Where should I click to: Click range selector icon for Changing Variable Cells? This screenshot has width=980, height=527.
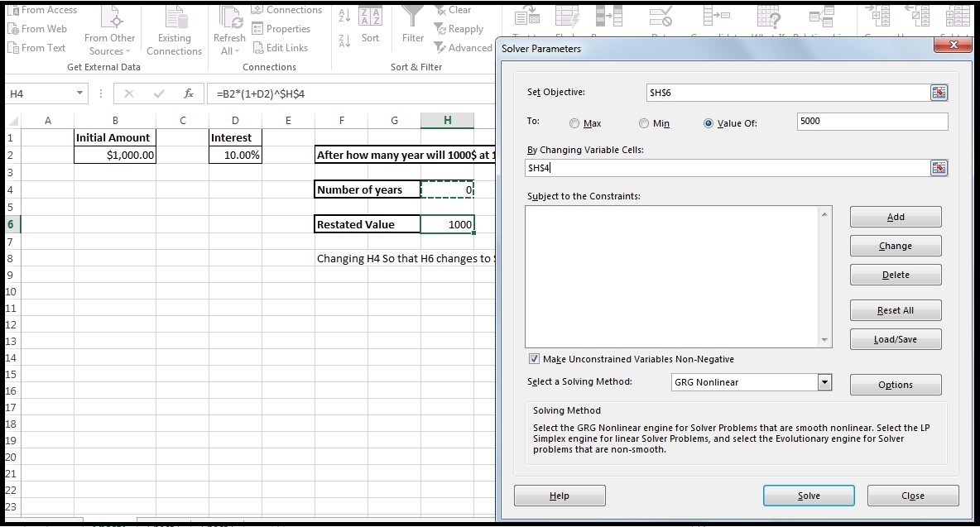(939, 167)
